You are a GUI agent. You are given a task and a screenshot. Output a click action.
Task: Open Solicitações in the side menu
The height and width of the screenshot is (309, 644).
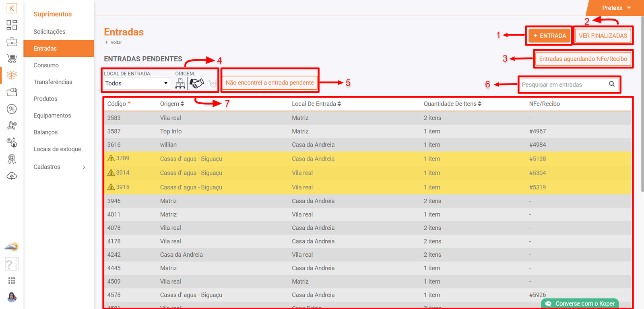tap(49, 32)
